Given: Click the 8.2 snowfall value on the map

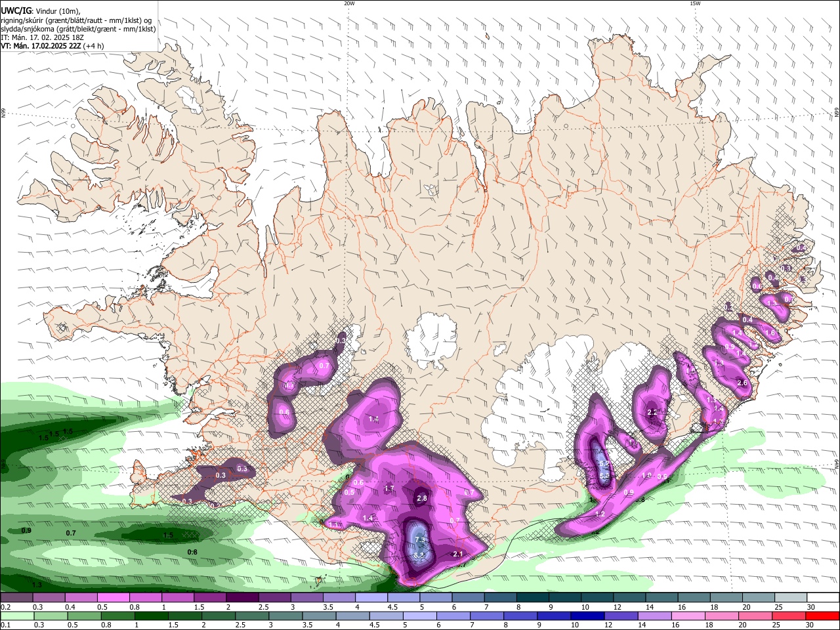Looking at the screenshot, I should pyautogui.click(x=420, y=555).
